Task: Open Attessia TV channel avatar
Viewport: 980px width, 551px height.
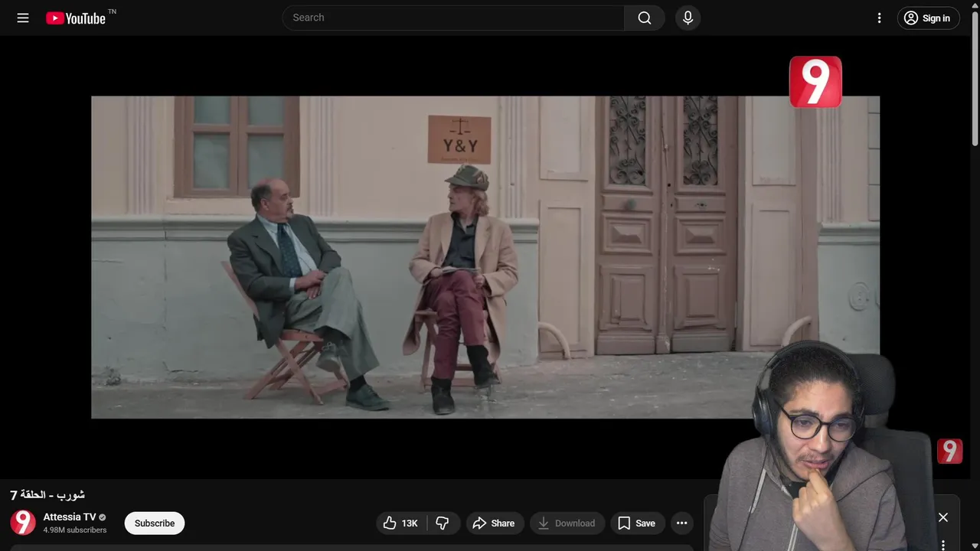Action: click(23, 523)
